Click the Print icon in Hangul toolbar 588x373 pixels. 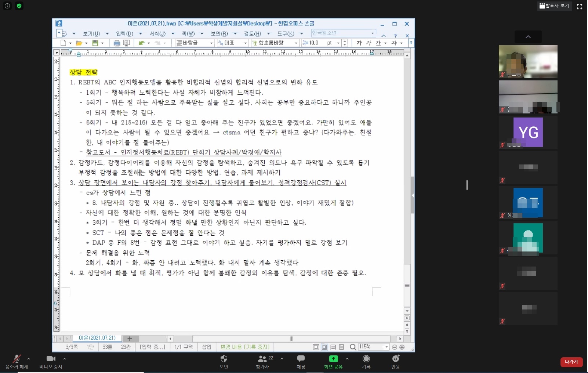pos(117,43)
